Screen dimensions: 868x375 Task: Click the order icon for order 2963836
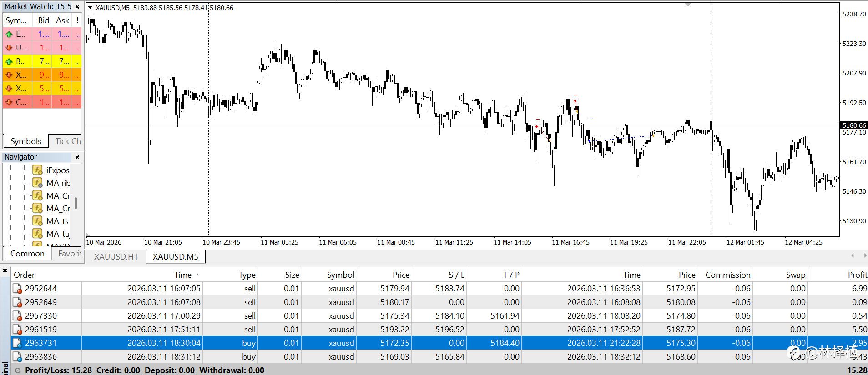pyautogui.click(x=17, y=357)
